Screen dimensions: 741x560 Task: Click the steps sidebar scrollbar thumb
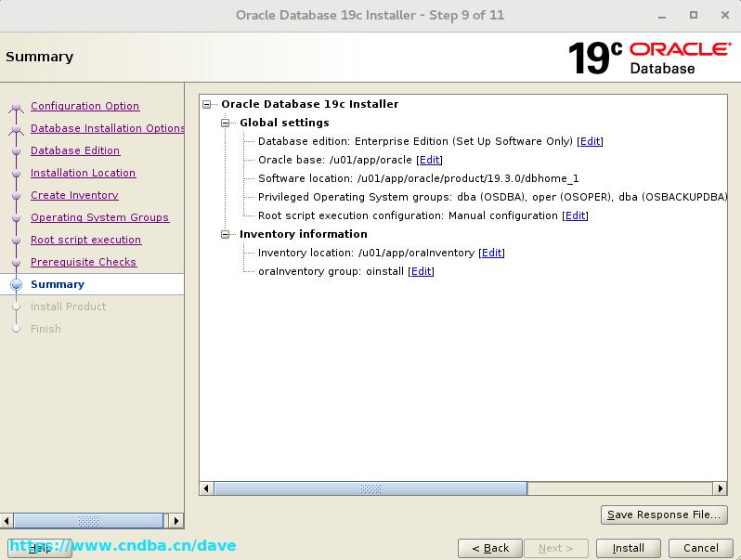(x=88, y=521)
